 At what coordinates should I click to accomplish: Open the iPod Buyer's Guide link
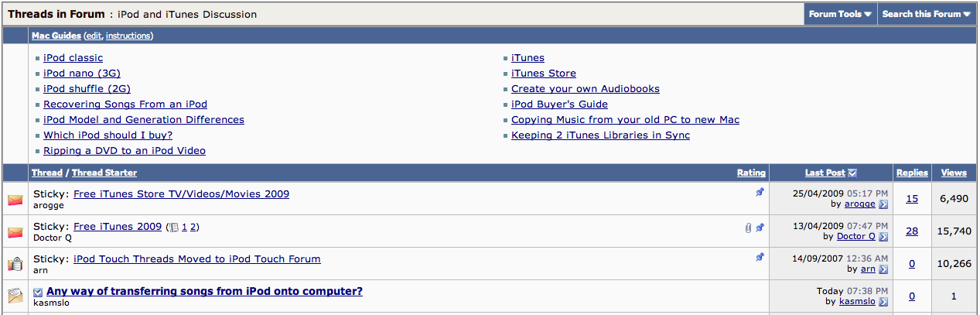559,104
